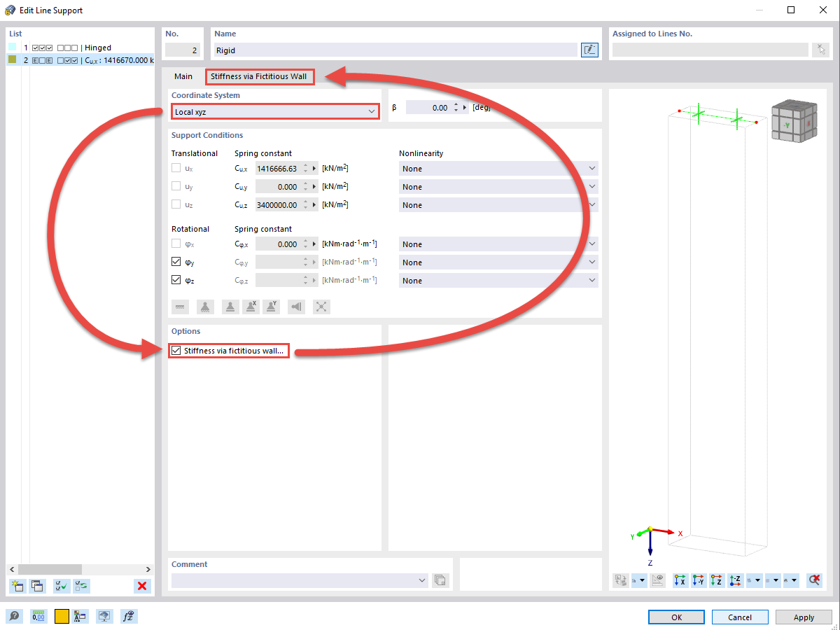840x630 pixels.
Task: Click the fx edit formula icon
Action: coord(129,616)
